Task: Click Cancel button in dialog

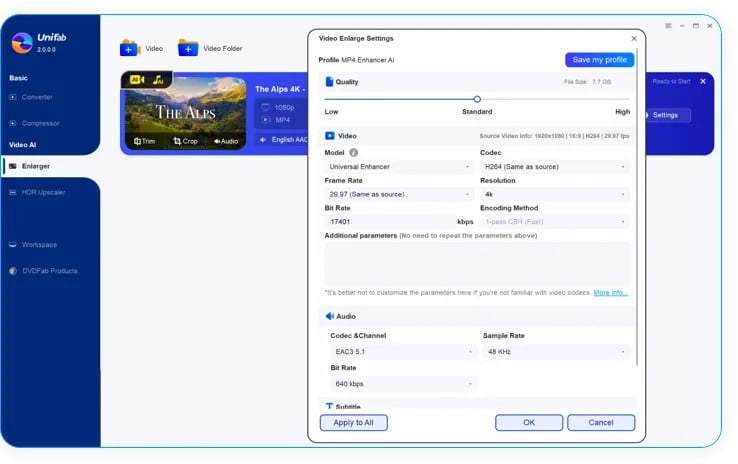Action: [601, 423]
